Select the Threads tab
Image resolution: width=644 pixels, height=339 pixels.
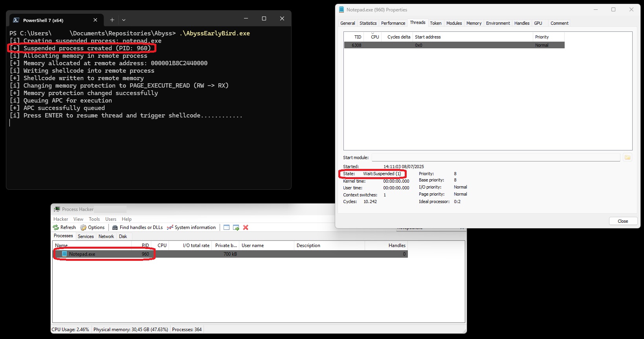click(418, 23)
